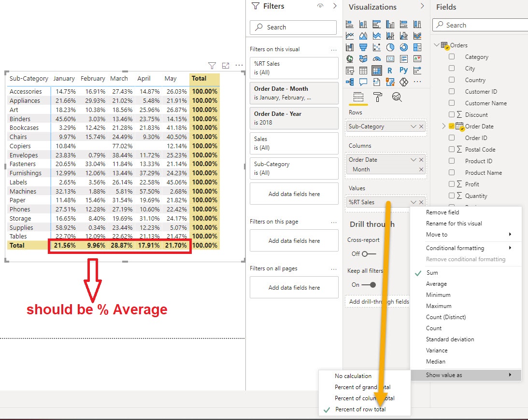The image size is (528, 420).
Task: Select the Table visualization
Action: (363, 70)
